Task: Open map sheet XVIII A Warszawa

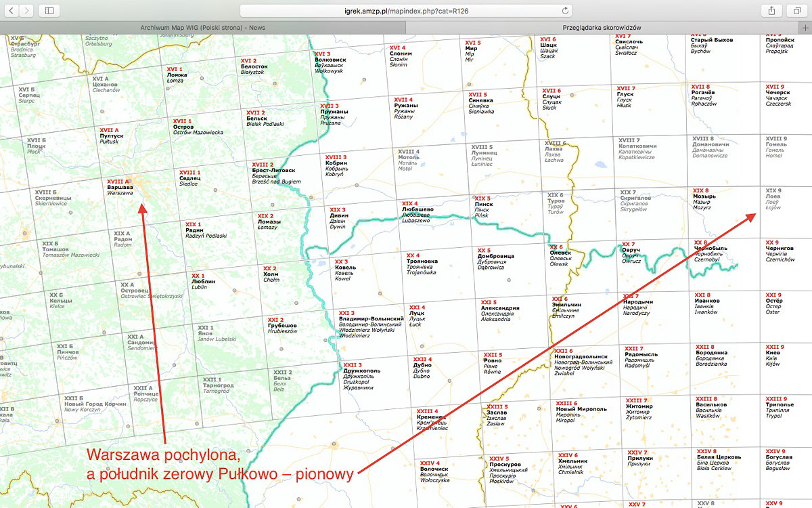Action: (x=120, y=187)
